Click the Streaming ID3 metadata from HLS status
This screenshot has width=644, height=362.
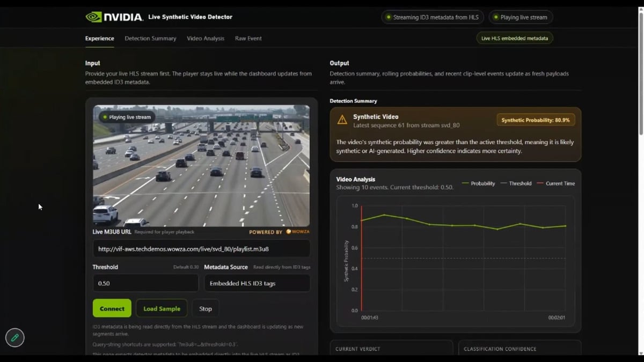[x=433, y=17]
